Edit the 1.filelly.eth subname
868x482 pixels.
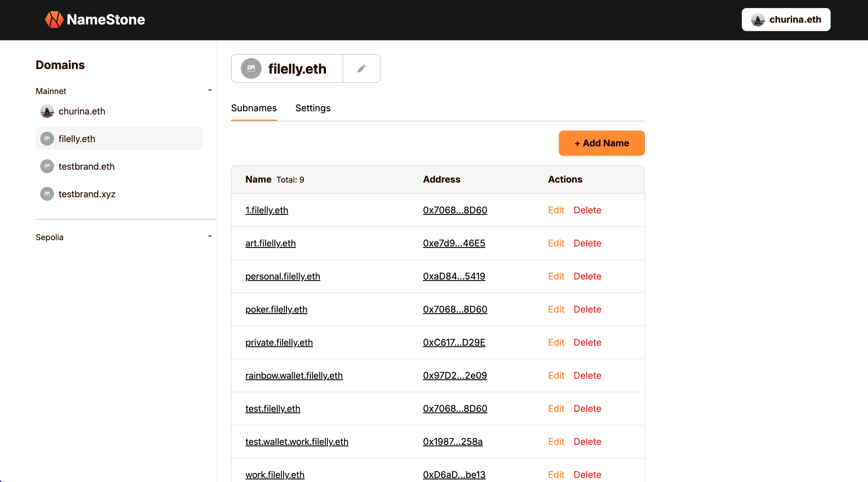(x=556, y=210)
